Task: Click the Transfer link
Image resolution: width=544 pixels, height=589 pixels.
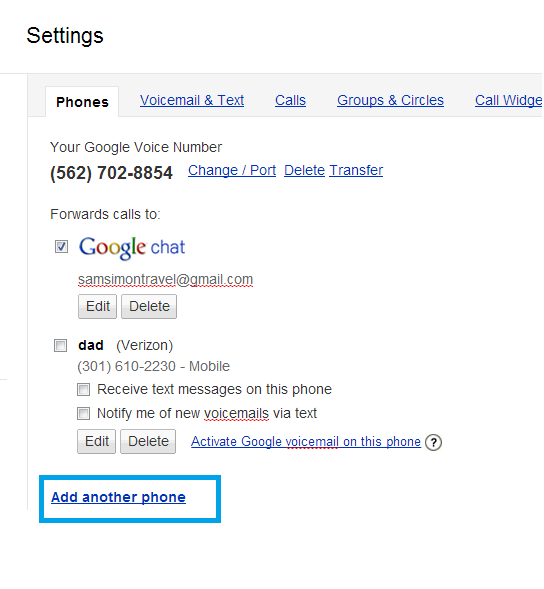Action: coord(356,171)
